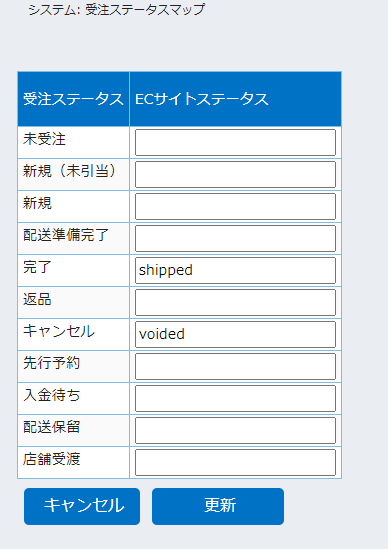Select the 新規(未引当) status input field
Image resolution: width=388 pixels, height=549 pixels.
pos(235,174)
